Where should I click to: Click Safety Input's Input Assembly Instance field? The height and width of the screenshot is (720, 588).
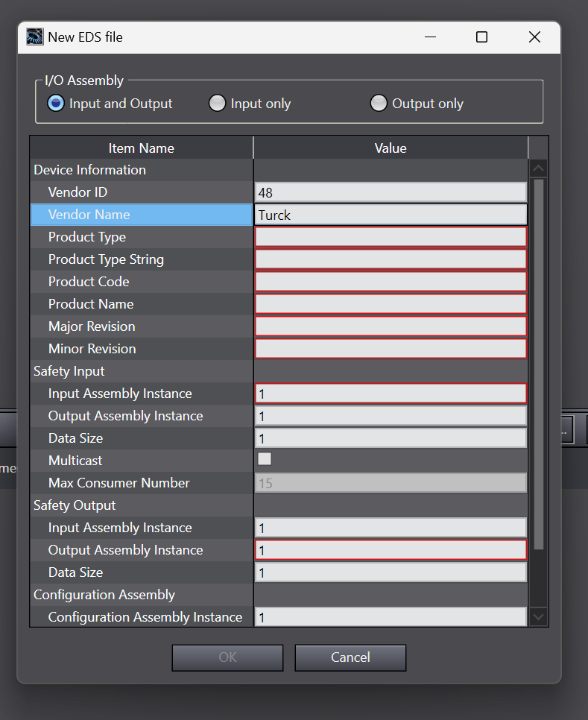(391, 394)
